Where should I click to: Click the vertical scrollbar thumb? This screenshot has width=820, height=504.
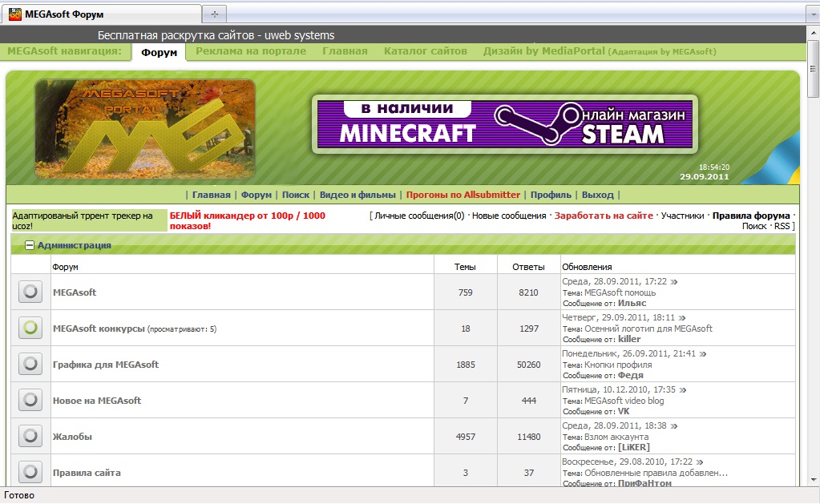click(813, 68)
